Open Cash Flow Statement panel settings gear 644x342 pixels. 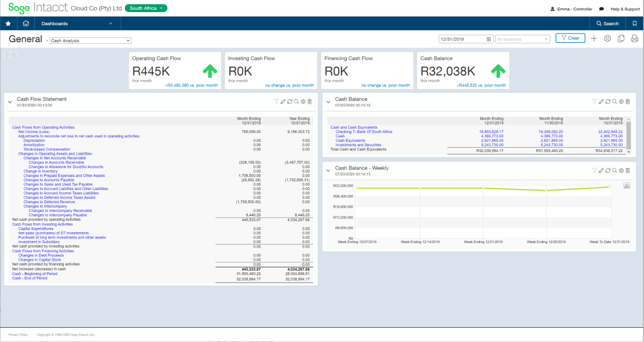click(303, 102)
